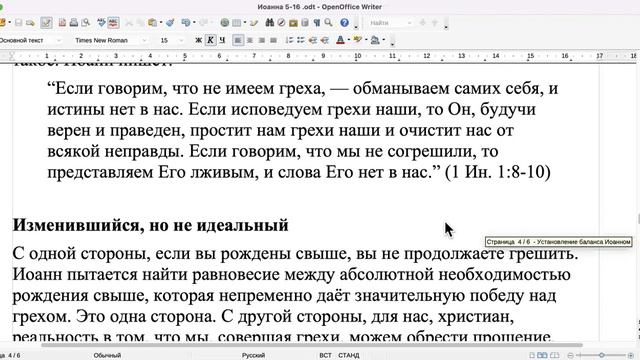Click Insert Table icon
Screen dimensions: 640x360
236,23
